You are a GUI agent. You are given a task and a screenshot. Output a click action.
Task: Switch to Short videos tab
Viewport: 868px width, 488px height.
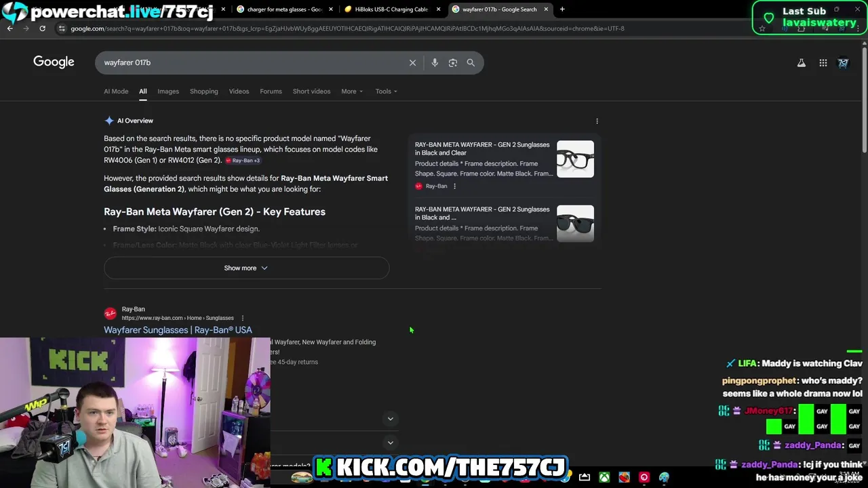click(x=311, y=91)
